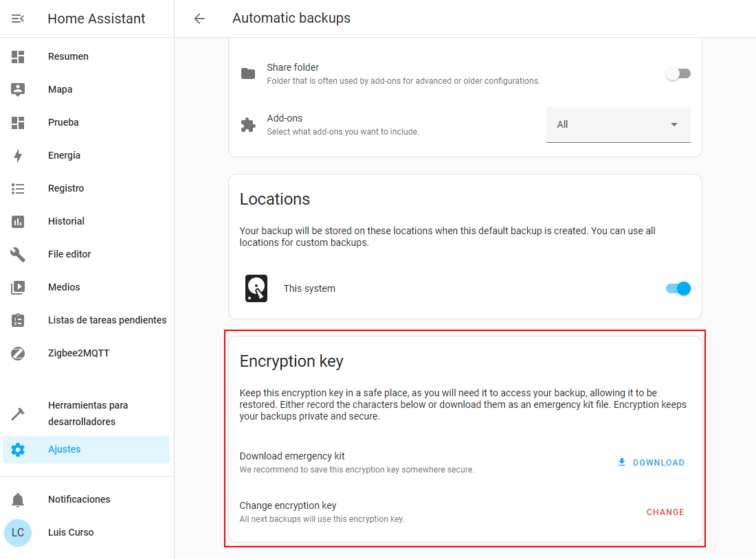Click the Zigbee2MQTT sidebar icon
This screenshot has width=756, height=559.
tap(18, 353)
